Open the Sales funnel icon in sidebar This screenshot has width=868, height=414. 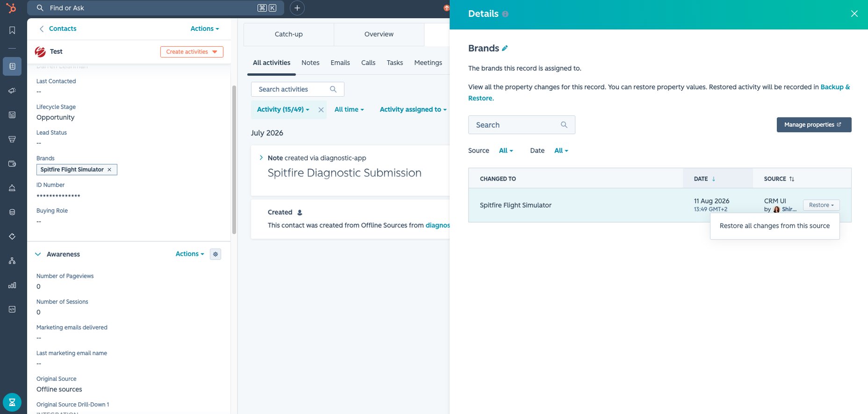[x=12, y=139]
